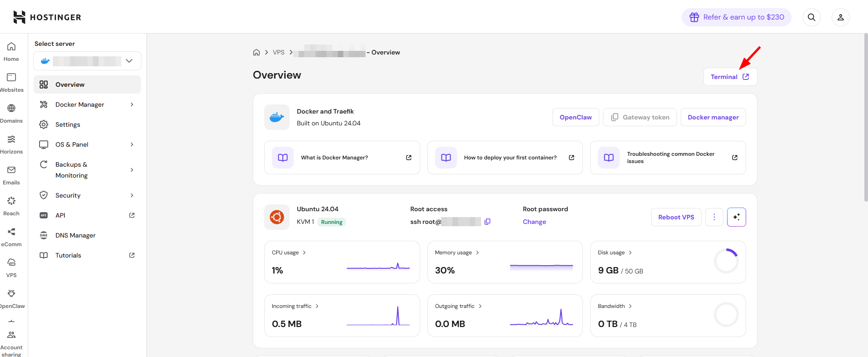Click the Memory usage 30% value

445,270
